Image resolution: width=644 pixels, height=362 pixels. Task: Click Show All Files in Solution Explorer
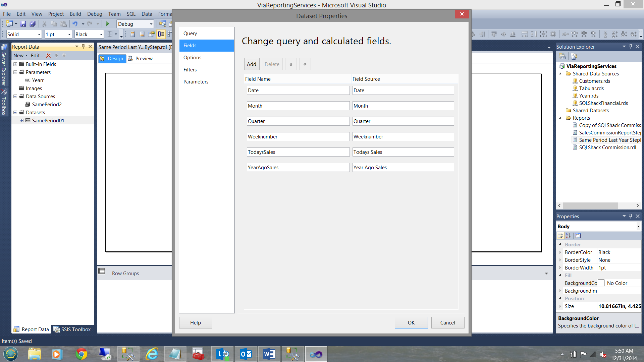pyautogui.click(x=574, y=56)
